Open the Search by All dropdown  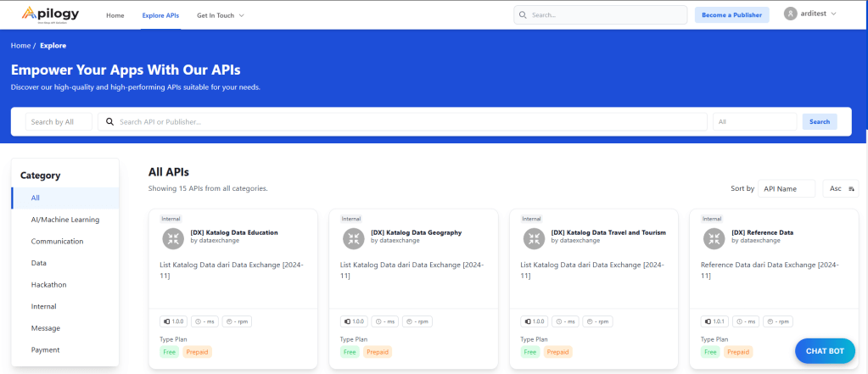[x=59, y=122]
